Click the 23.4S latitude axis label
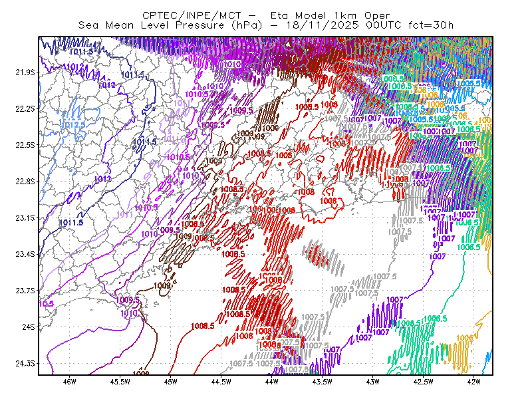532x411 pixels. click(25, 254)
